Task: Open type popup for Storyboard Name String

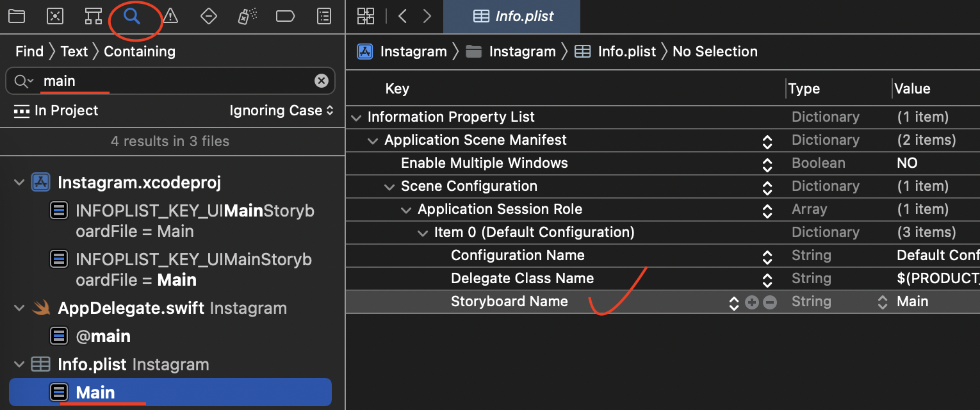Action: 882,302
